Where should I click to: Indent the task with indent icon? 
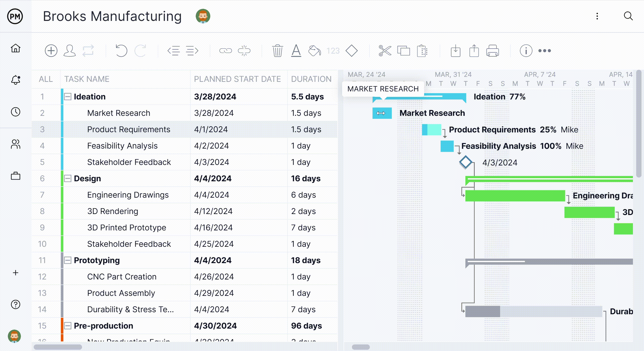point(192,51)
